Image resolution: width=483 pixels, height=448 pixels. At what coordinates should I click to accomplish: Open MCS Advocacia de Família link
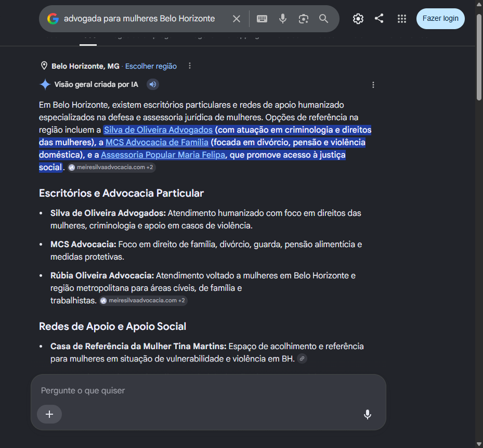click(157, 143)
